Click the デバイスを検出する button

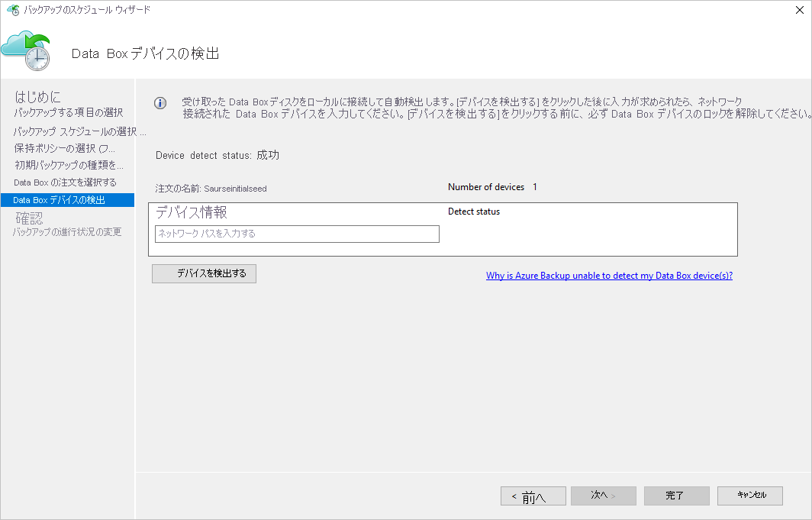click(x=204, y=273)
